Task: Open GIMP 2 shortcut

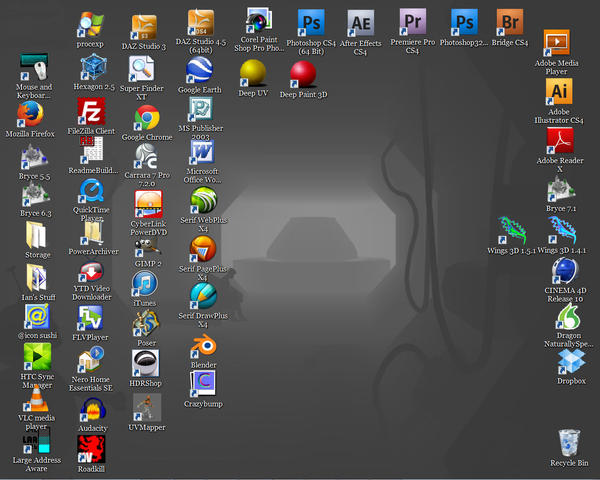Action: pos(147,248)
